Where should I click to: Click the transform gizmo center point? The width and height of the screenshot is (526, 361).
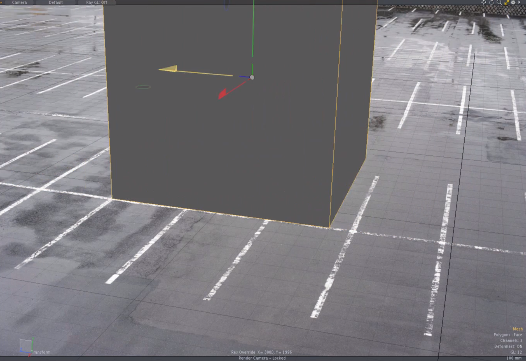[x=252, y=78]
